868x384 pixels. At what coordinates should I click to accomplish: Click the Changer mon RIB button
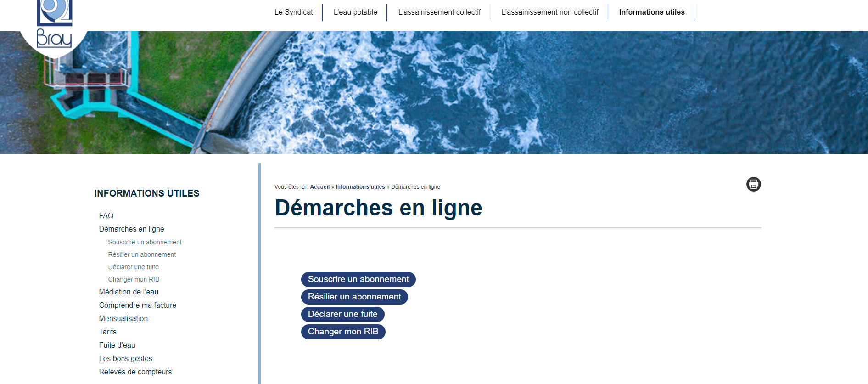click(x=343, y=332)
